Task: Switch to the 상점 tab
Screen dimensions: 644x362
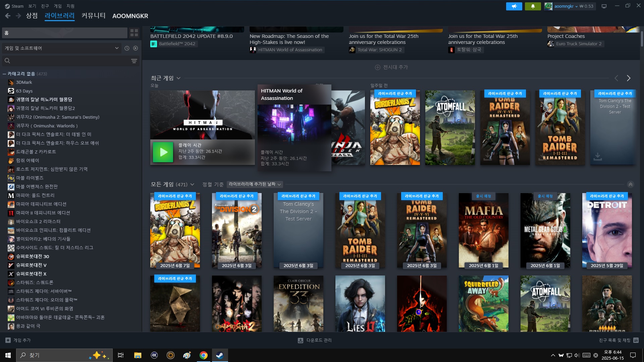Action: click(x=32, y=16)
